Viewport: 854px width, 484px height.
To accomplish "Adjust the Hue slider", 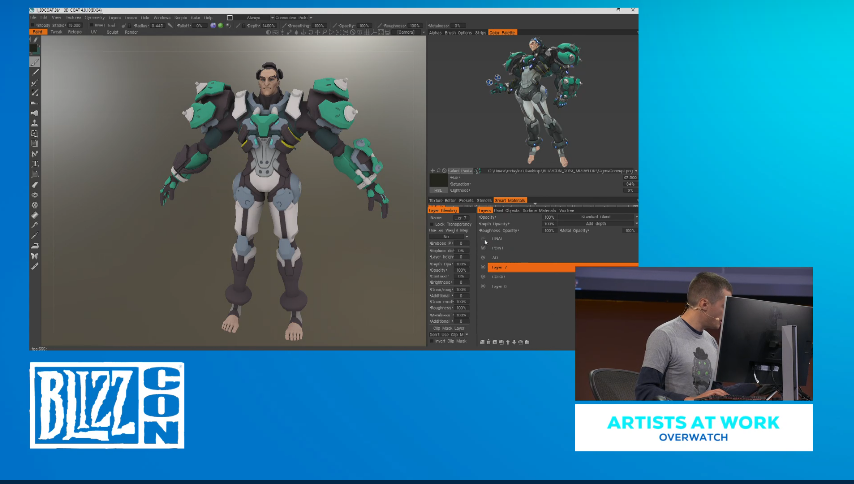I will (x=543, y=177).
